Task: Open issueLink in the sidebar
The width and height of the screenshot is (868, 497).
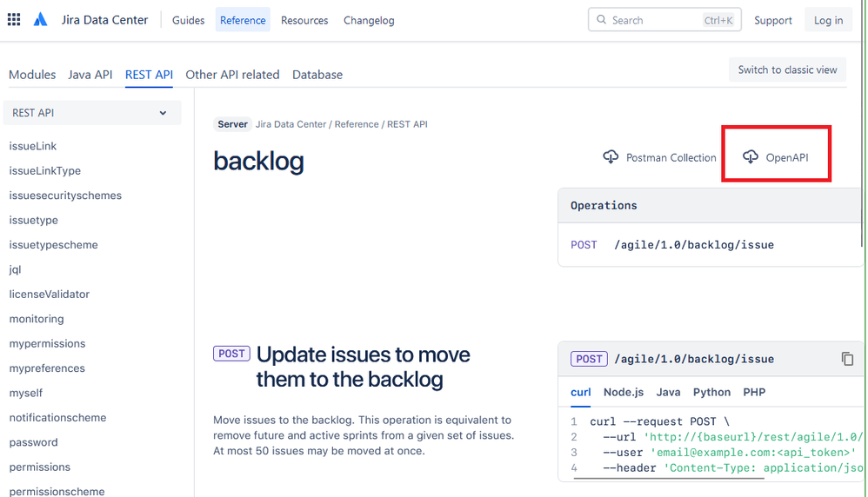Action: [33, 146]
